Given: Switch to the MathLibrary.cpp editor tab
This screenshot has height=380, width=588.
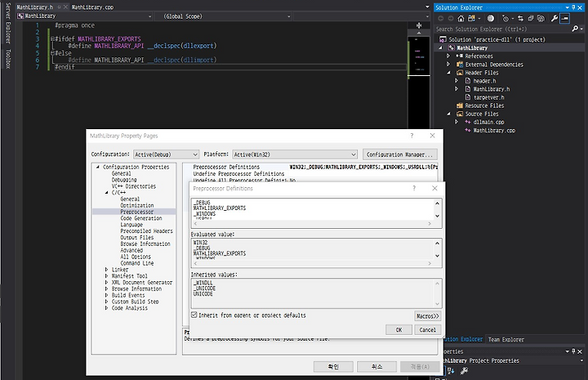Looking at the screenshot, I should (92, 7).
